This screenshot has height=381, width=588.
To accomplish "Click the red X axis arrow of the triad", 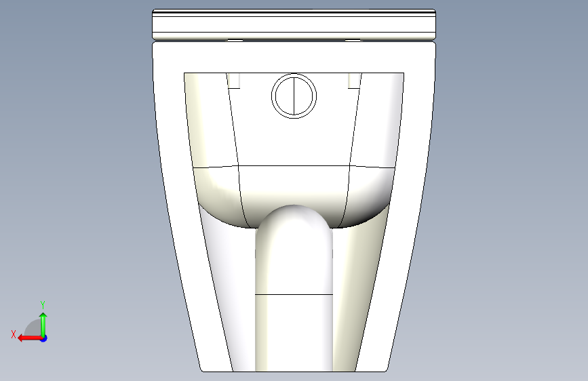I will coord(30,338).
